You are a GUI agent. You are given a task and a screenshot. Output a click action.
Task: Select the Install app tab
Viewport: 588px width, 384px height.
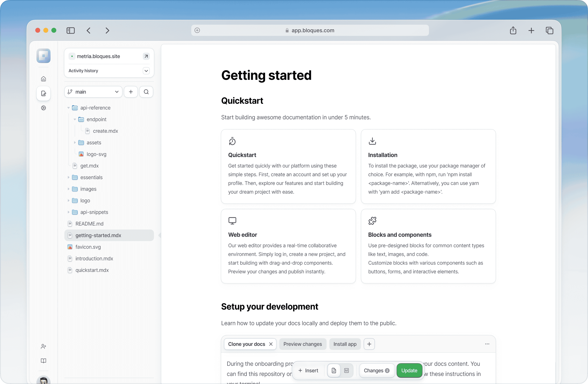(345, 344)
